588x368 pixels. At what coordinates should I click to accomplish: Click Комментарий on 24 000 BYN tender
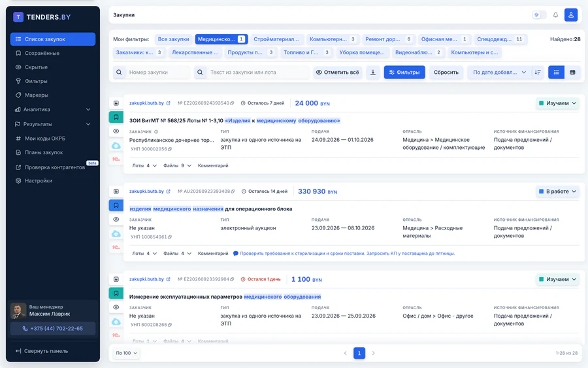(212, 165)
